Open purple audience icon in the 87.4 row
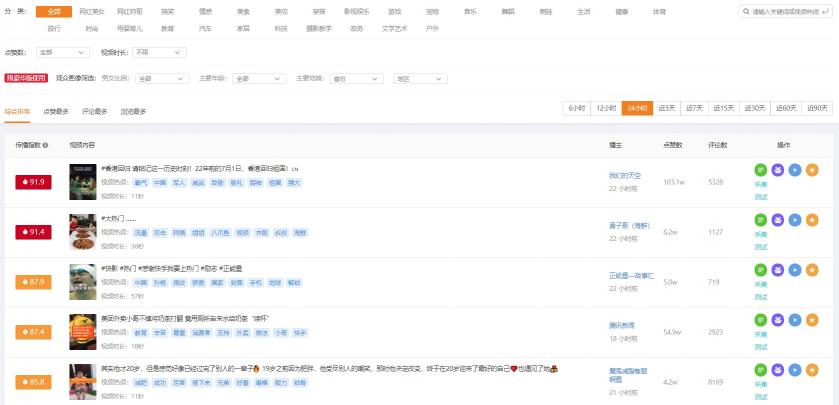Screen dimensions: 839x405 click(x=778, y=320)
